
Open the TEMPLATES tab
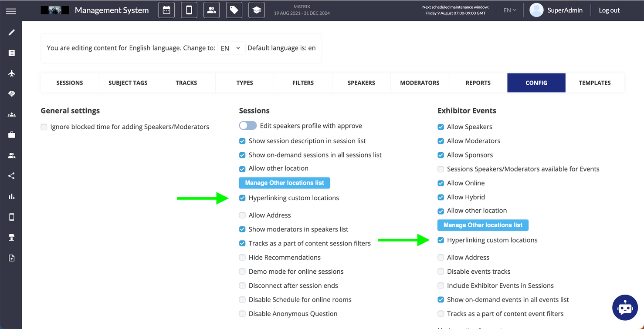[595, 83]
